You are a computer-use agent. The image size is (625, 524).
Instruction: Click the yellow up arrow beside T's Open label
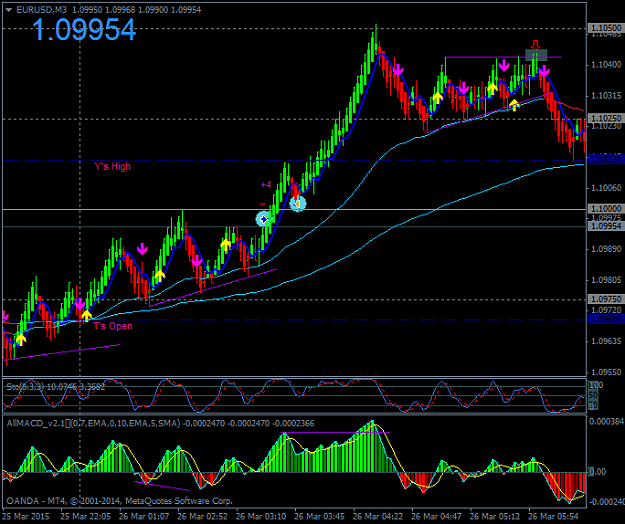[x=86, y=316]
